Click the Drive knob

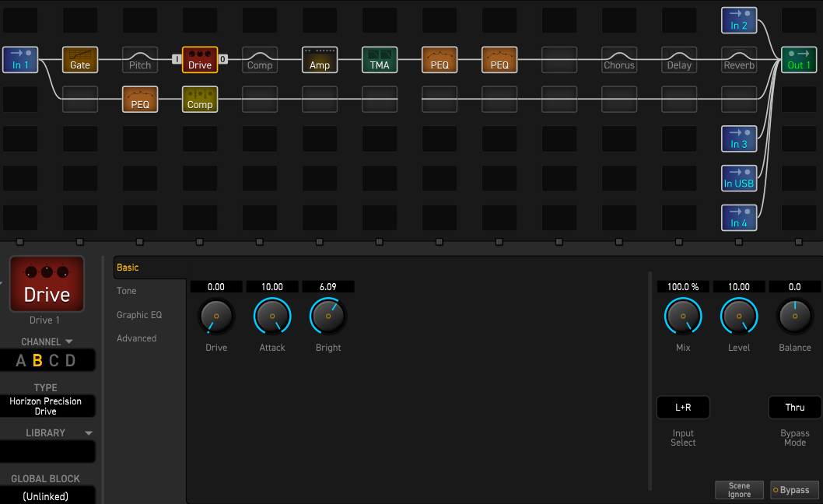tap(216, 316)
